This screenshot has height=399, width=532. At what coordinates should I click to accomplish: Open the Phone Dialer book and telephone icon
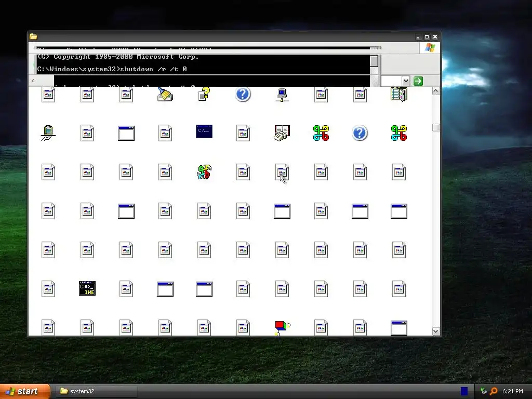point(282,133)
